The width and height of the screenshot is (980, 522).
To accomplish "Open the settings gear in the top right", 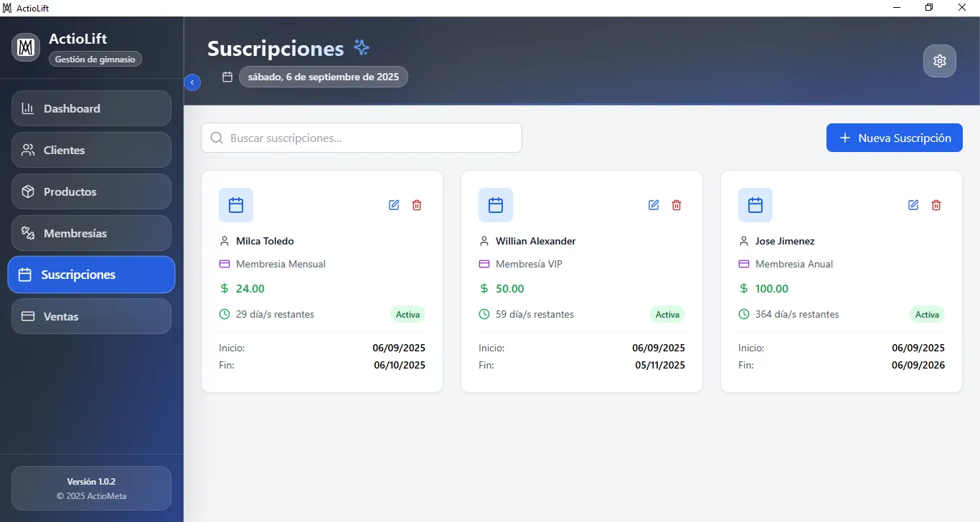I will pyautogui.click(x=940, y=61).
